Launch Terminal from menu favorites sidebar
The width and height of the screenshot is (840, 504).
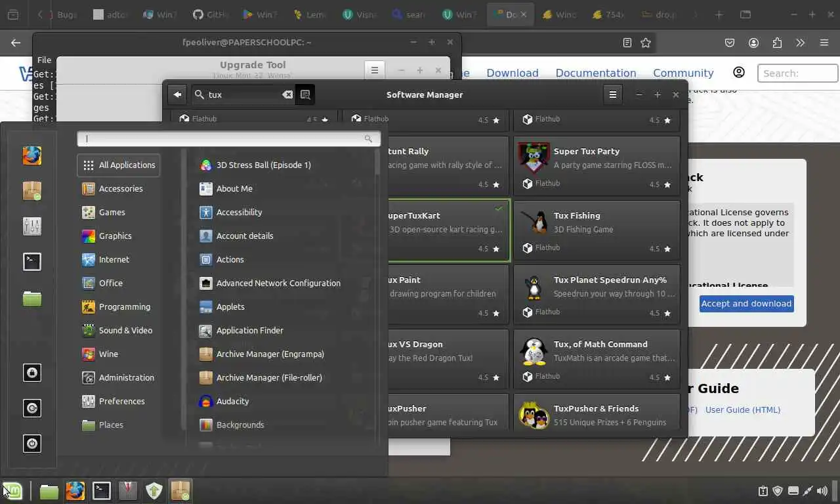click(31, 262)
